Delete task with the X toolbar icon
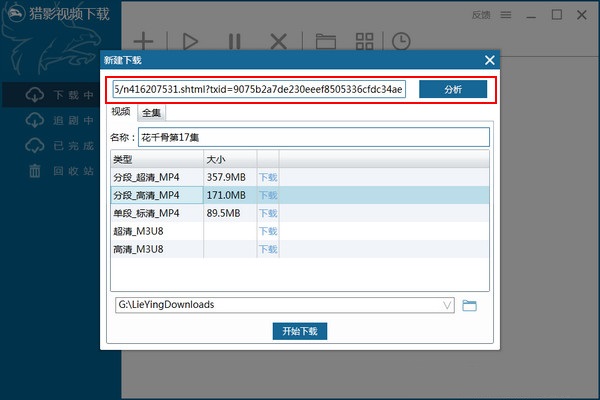Viewport: 600px width, 400px height. coord(279,41)
